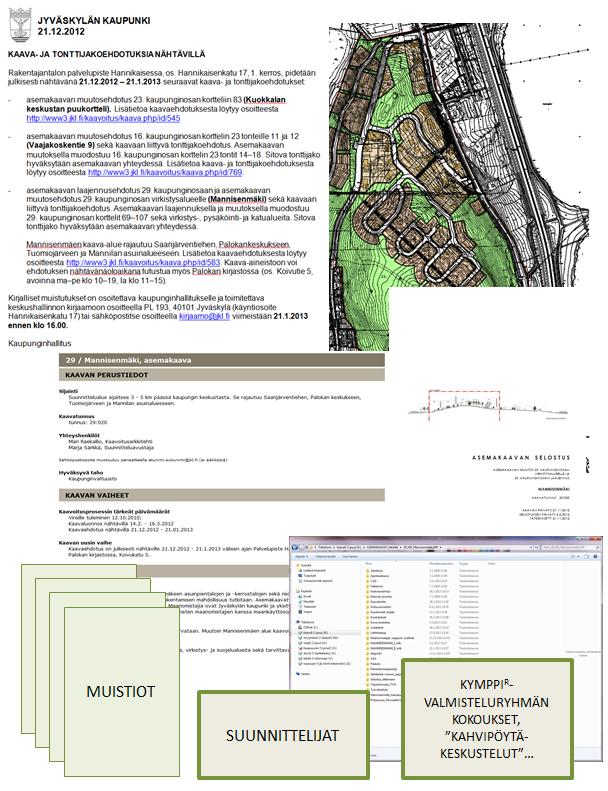Viewport: 608px width, 791px height.
Task: Click the KAAVAN PERUSTIEDOT section header
Action: (x=222, y=375)
